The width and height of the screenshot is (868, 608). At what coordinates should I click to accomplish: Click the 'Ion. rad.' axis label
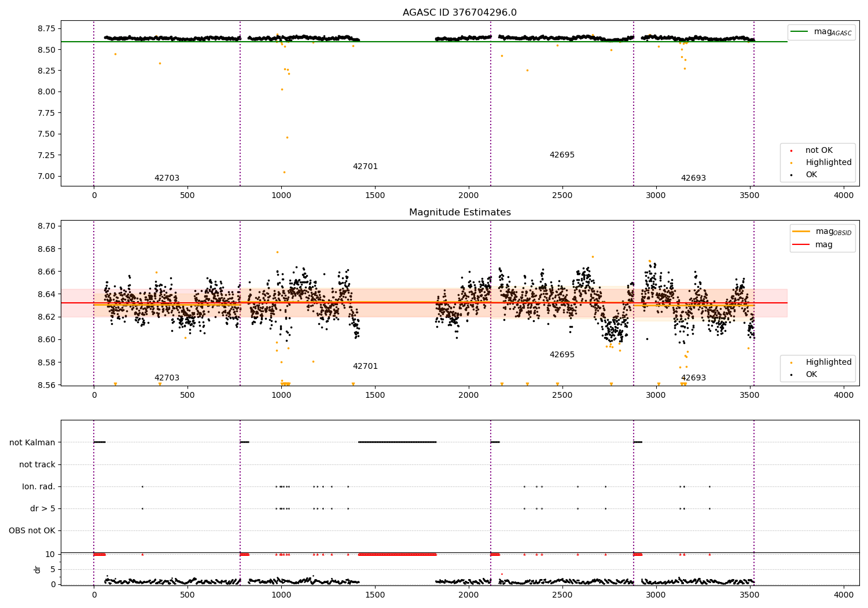(39, 486)
